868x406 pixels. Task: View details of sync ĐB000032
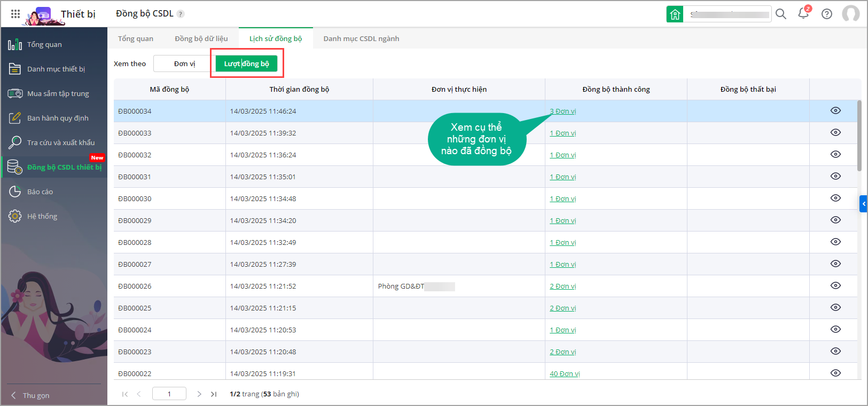pyautogui.click(x=835, y=154)
